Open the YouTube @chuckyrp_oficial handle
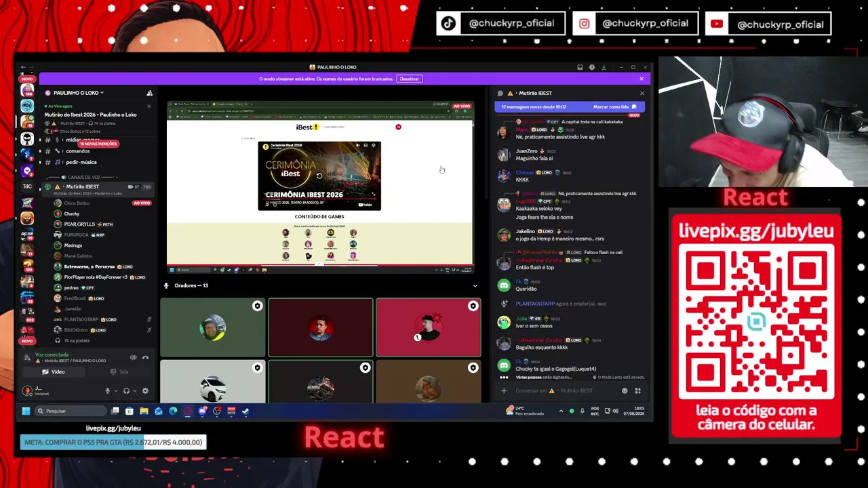Viewport: 868px width, 488px height. [768, 24]
